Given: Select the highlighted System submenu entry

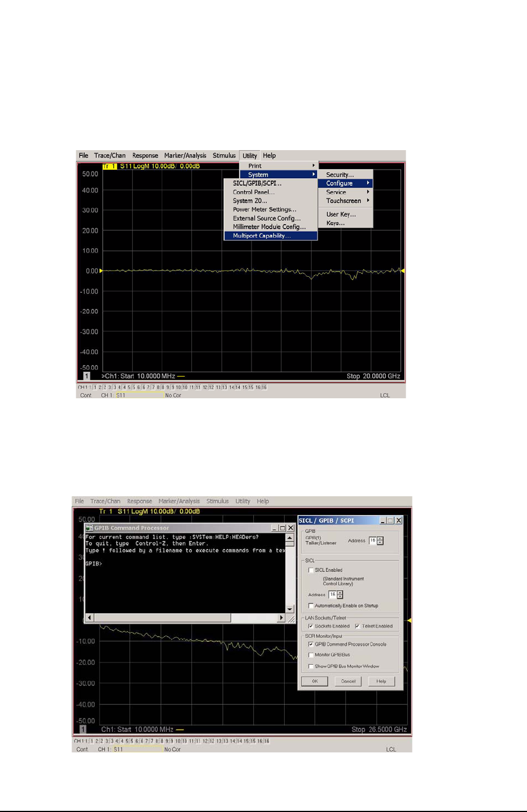Looking at the screenshot, I should (x=278, y=174).
